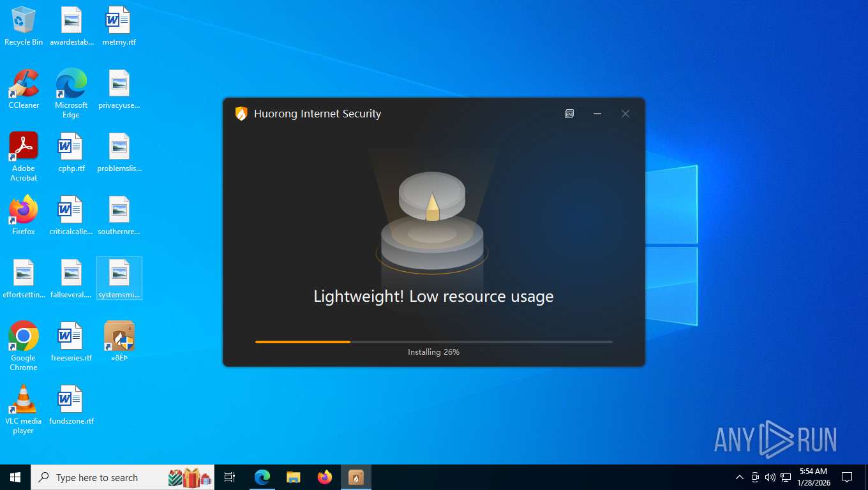
Task: Open the notification center
Action: (847, 477)
